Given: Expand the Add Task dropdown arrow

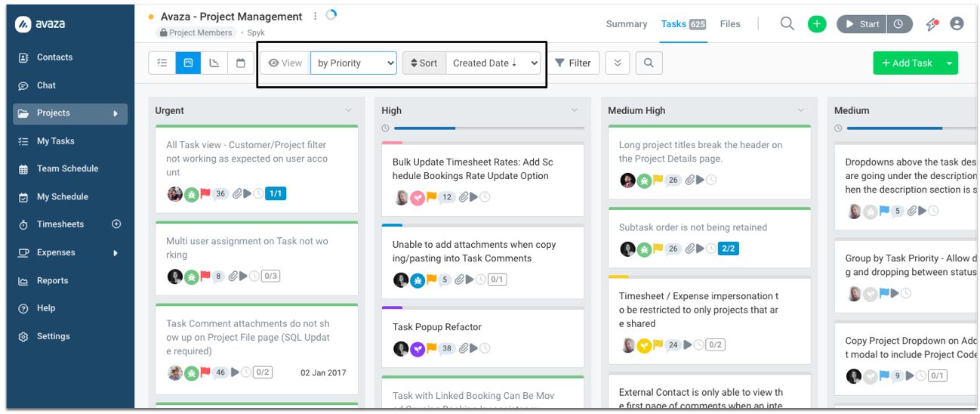Looking at the screenshot, I should pos(949,63).
